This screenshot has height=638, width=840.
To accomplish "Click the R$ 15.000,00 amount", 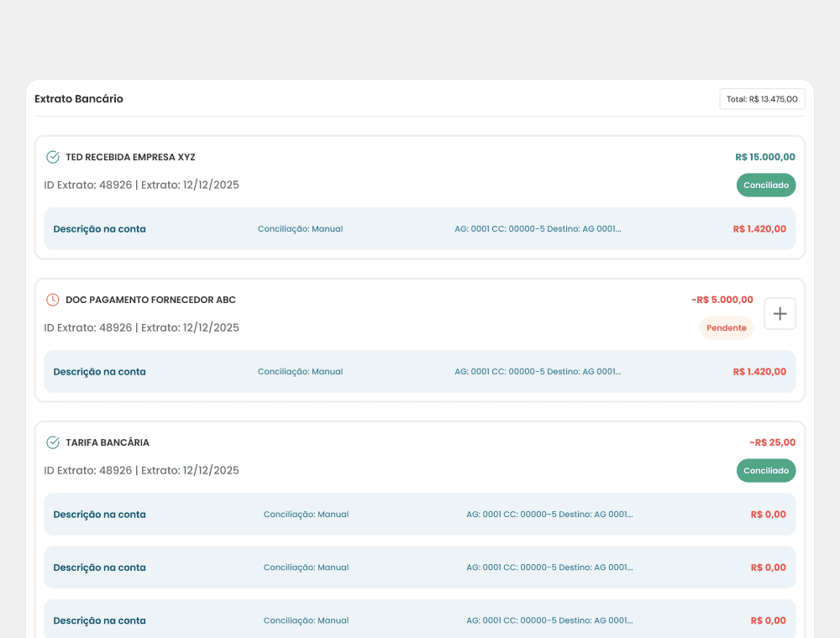I will pyautogui.click(x=765, y=157).
